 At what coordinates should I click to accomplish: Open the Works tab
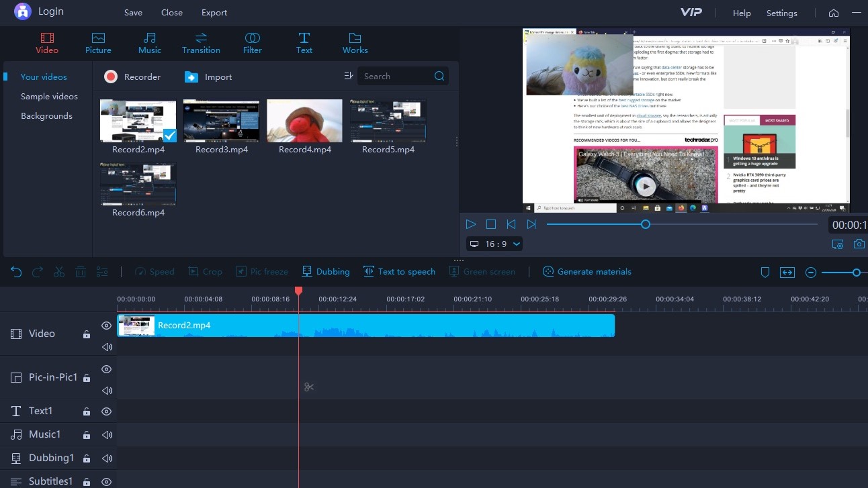(355, 43)
